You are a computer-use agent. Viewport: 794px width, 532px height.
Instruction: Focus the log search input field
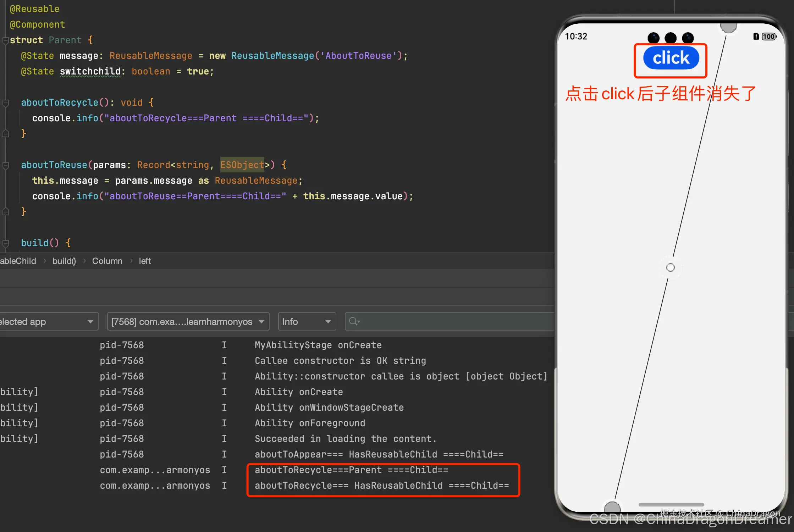[450, 322]
